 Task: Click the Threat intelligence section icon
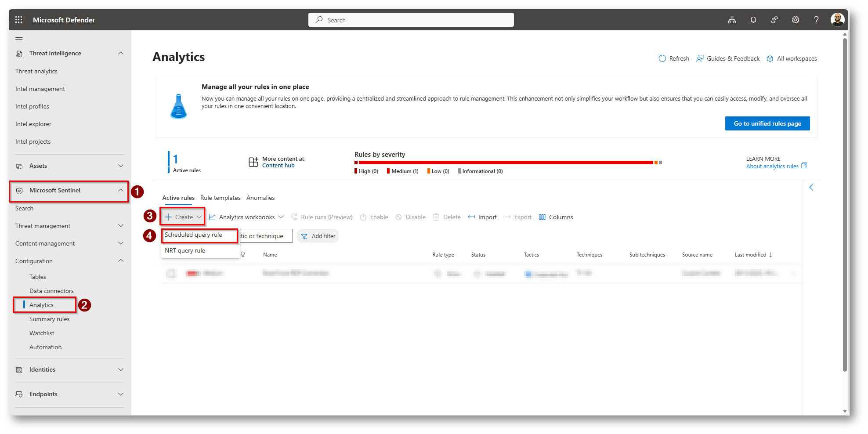coord(19,54)
